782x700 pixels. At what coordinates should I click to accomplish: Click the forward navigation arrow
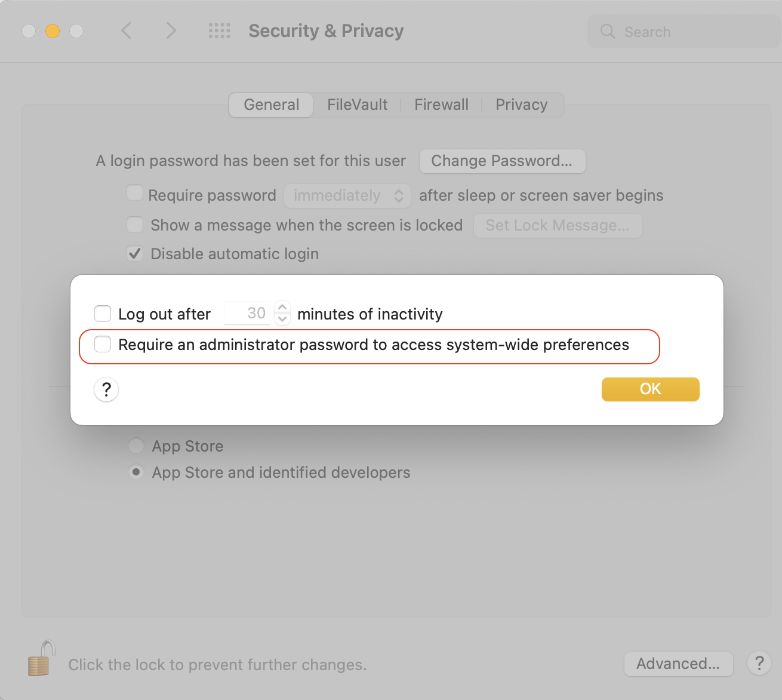click(x=171, y=30)
